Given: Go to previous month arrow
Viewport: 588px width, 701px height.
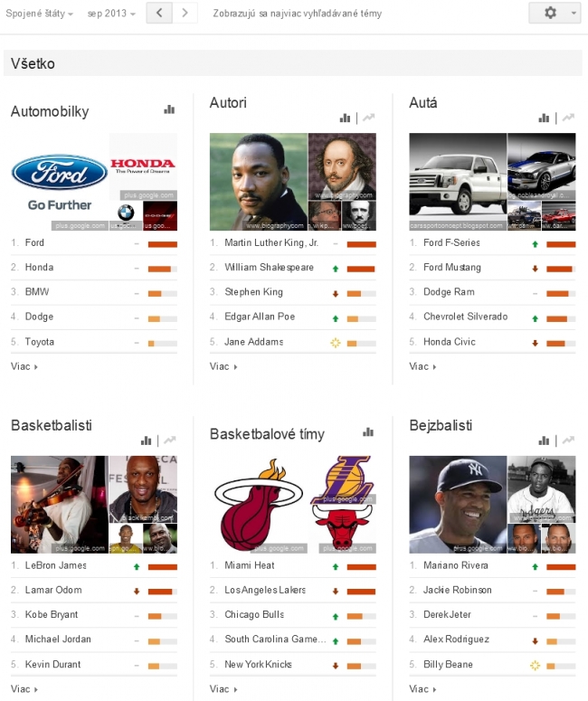Looking at the screenshot, I should [x=159, y=13].
